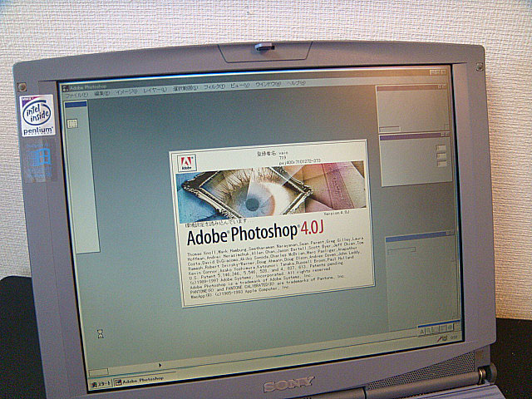Click the 'Version 4.0J' label on the splash
Screen dimensions: 532x399
[336, 213]
